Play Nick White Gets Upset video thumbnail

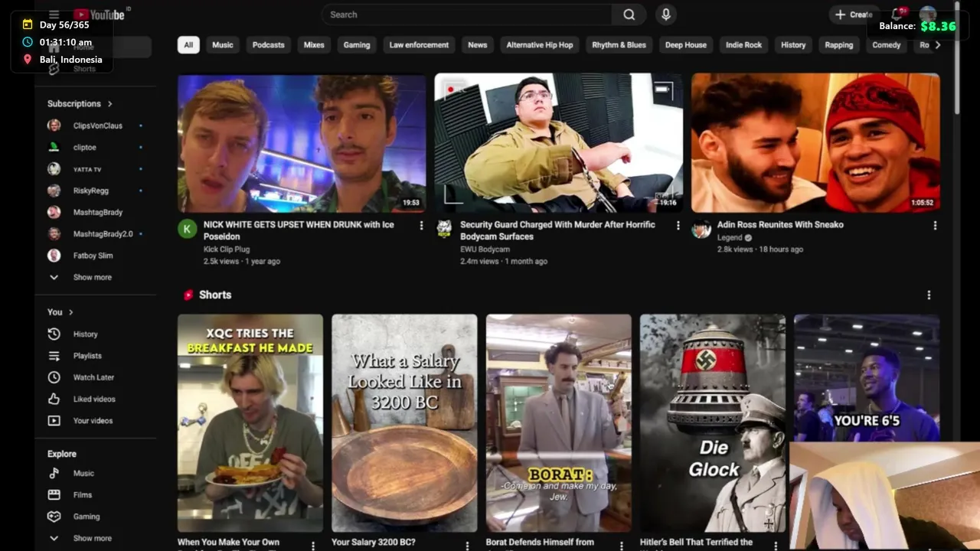pos(302,143)
